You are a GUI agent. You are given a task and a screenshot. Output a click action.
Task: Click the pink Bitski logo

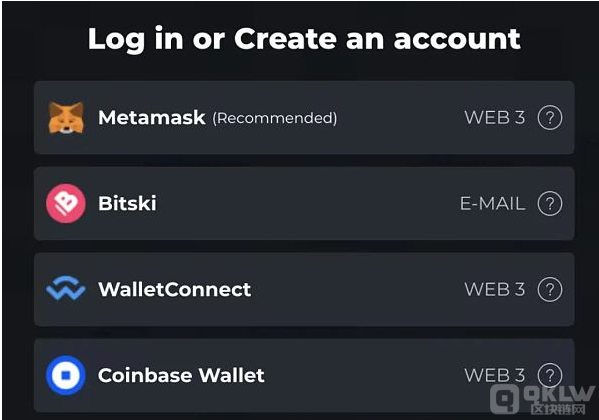point(66,203)
